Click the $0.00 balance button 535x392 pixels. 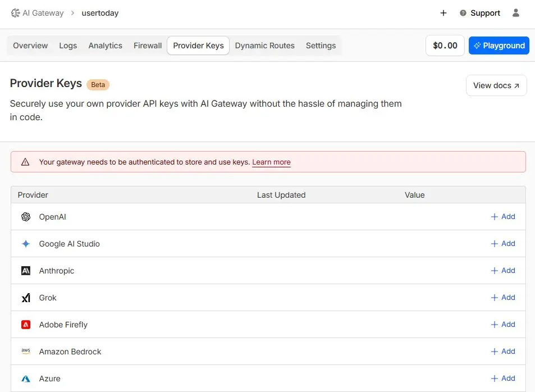[445, 45]
